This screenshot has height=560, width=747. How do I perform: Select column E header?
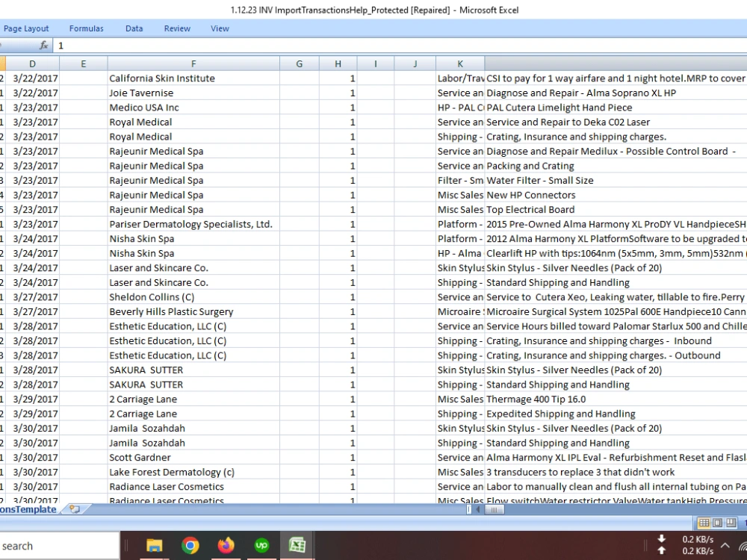(x=84, y=63)
